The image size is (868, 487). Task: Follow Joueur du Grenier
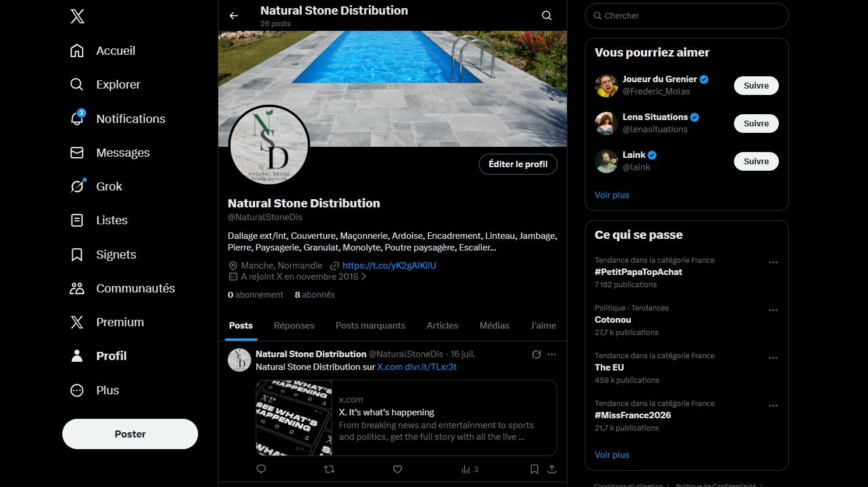tap(756, 86)
